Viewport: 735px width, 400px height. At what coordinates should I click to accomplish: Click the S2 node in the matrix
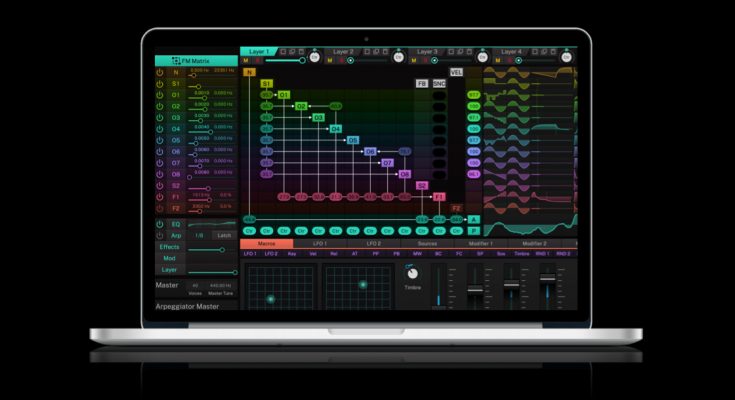[x=421, y=186]
